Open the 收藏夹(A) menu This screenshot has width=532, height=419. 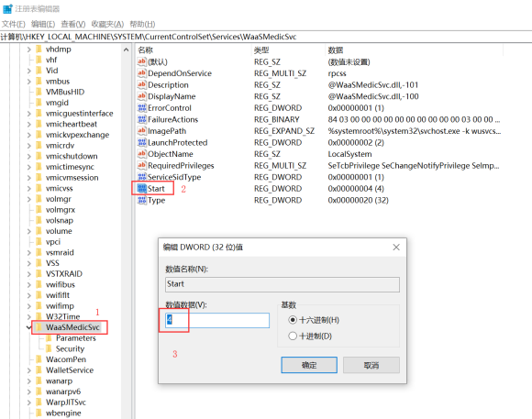(107, 24)
